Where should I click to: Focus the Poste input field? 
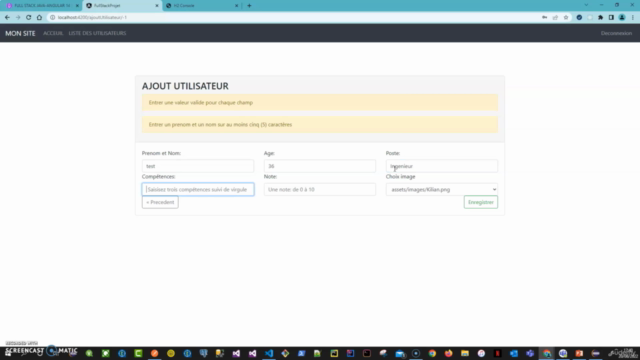[442, 166]
